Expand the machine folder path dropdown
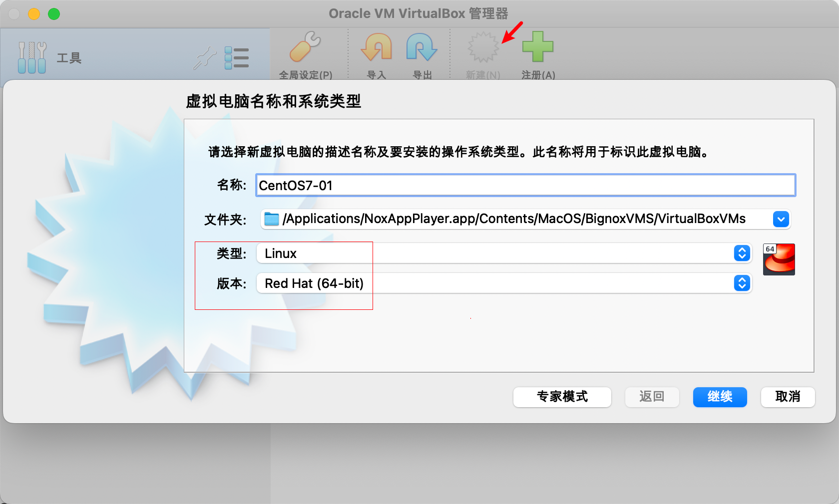Screen dimensions: 839x504 (x=781, y=219)
